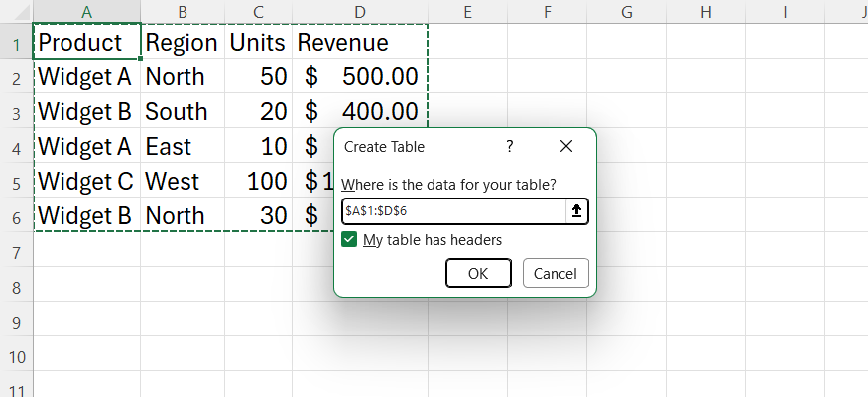This screenshot has width=868, height=397.
Task: Select column G header
Action: [x=627, y=12]
